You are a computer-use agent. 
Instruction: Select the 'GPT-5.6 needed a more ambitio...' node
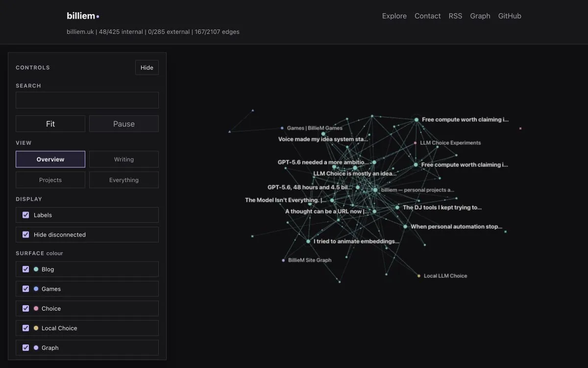(x=374, y=162)
